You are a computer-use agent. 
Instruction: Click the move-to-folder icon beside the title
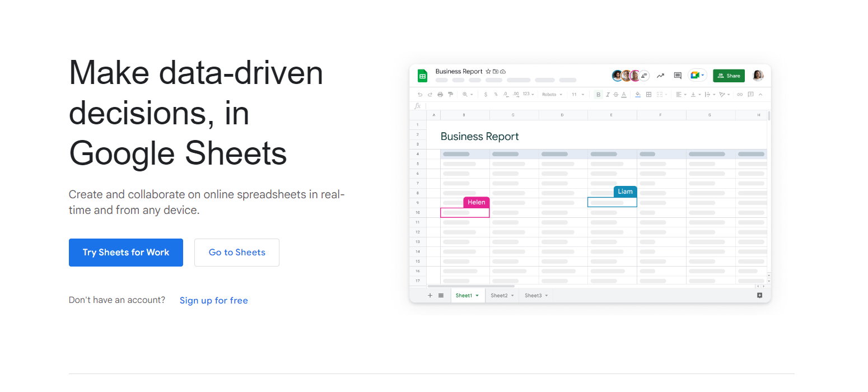[496, 72]
